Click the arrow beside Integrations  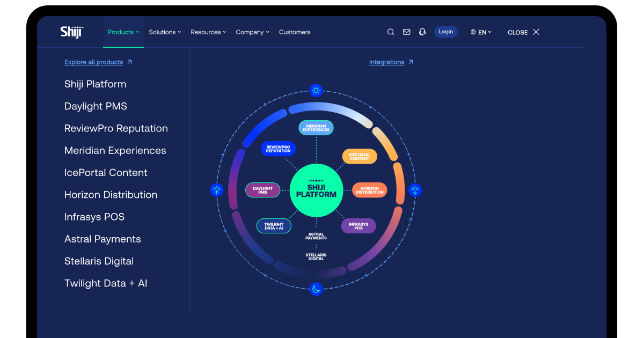coord(411,62)
